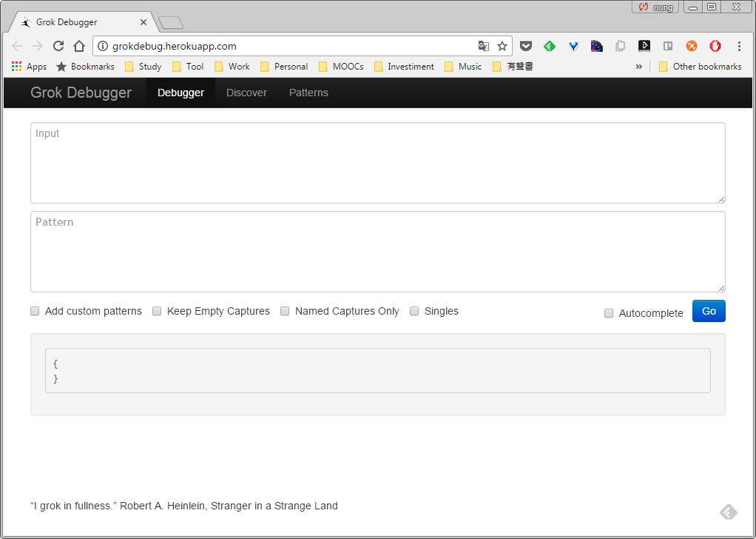
Task: Click the nung profile button in title bar
Action: tap(655, 7)
